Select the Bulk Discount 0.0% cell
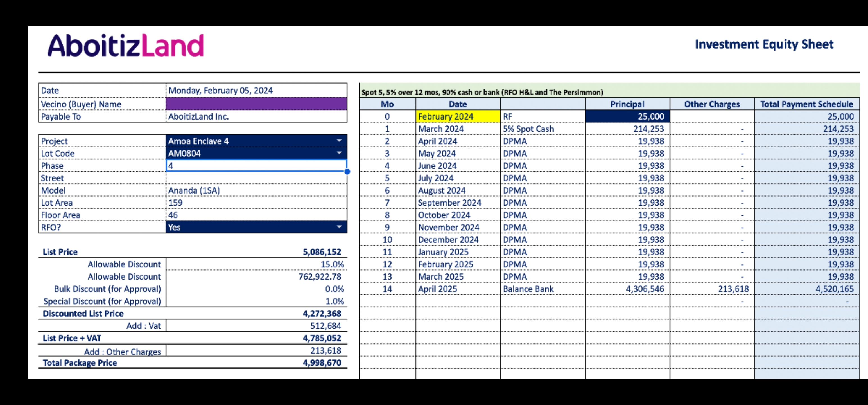868x405 pixels. [x=256, y=289]
